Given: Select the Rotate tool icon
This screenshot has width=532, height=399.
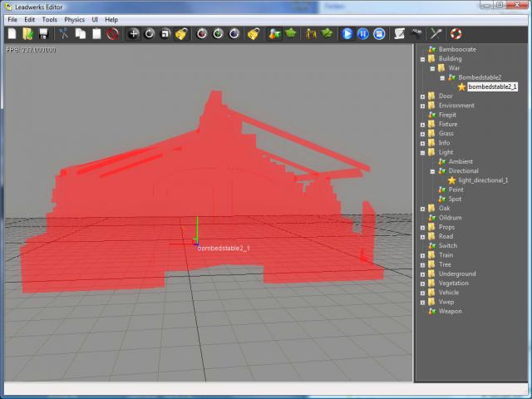Looking at the screenshot, I should (x=150, y=34).
